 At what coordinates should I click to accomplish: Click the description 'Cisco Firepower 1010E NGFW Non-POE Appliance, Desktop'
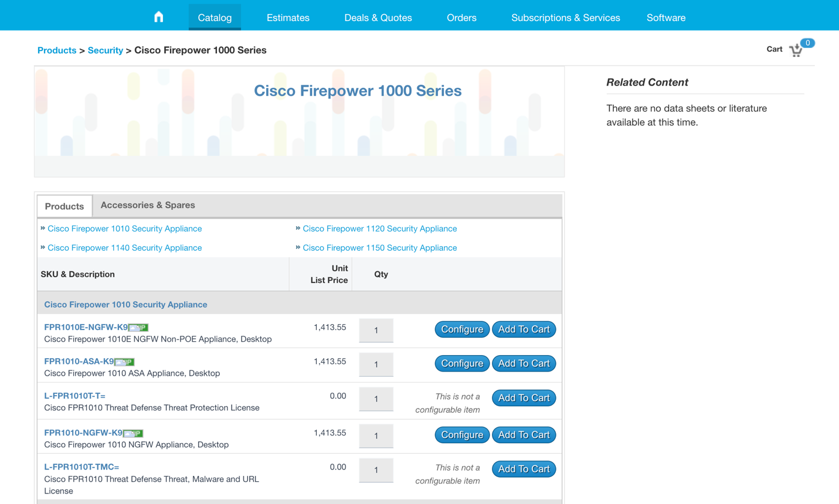pos(158,339)
